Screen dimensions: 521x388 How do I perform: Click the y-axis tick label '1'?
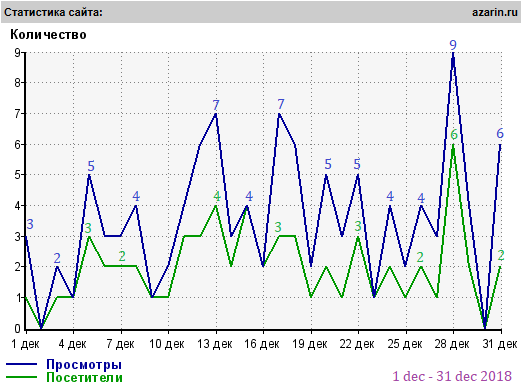tap(18, 298)
